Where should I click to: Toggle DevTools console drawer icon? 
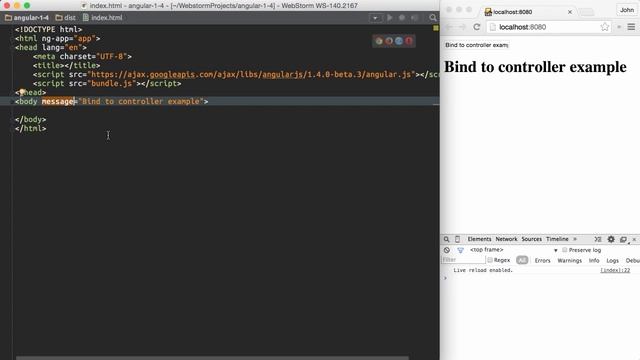tap(598, 239)
